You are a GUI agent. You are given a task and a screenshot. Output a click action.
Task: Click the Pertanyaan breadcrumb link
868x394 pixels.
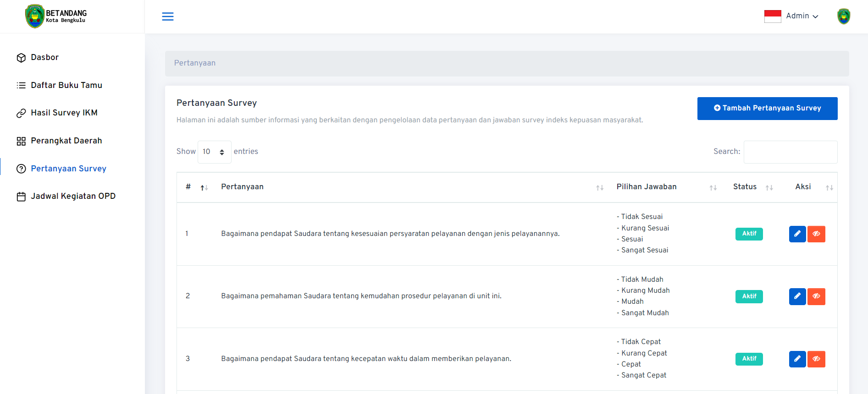click(195, 63)
